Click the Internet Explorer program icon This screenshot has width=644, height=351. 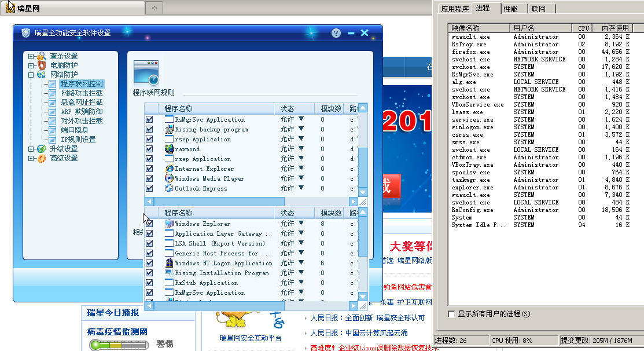click(169, 169)
